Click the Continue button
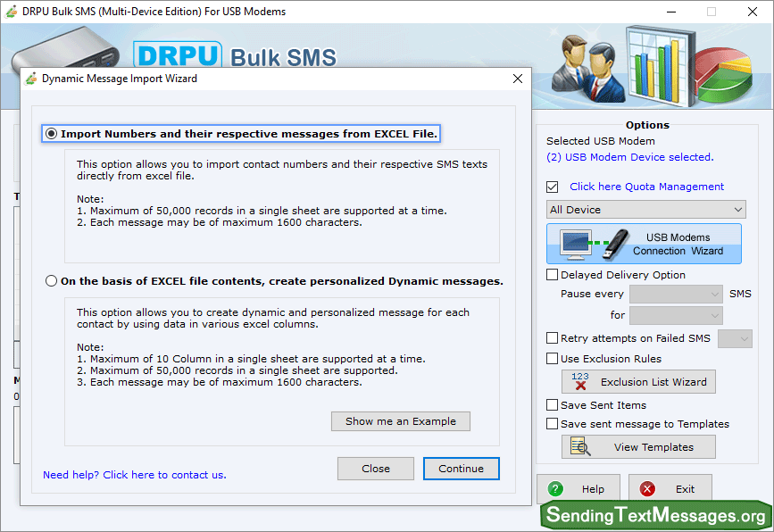774x532 pixels. click(x=461, y=469)
